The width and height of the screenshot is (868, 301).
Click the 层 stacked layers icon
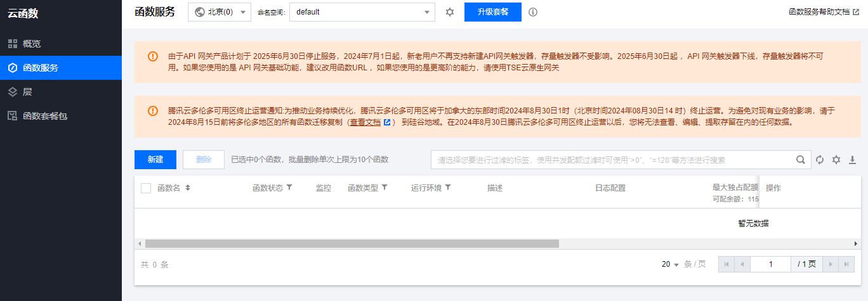tap(12, 92)
